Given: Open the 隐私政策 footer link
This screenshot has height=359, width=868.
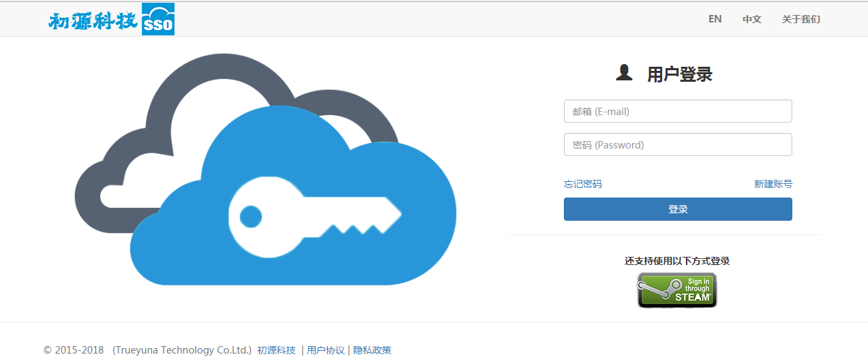Looking at the screenshot, I should [372, 350].
